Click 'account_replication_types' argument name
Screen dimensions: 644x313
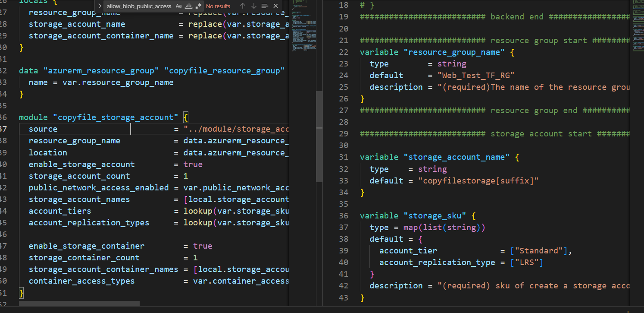click(89, 222)
